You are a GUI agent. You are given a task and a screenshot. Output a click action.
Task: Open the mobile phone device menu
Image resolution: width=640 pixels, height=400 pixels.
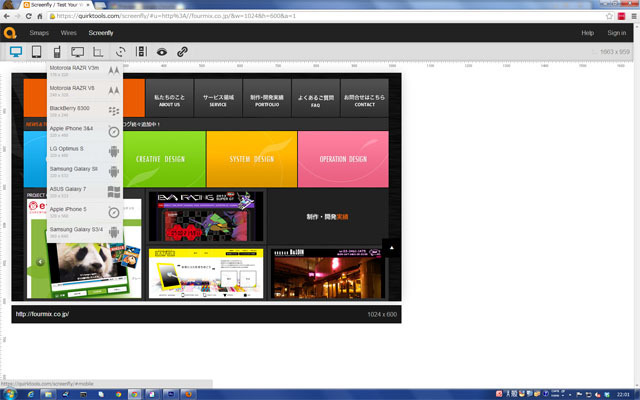pyautogui.click(x=57, y=52)
